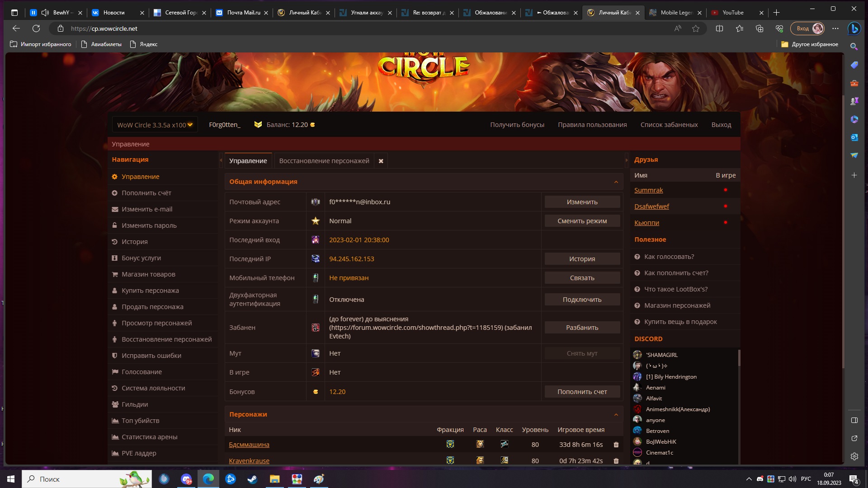Open Steam from the taskbar
This screenshot has height=488, width=868.
coord(252,479)
